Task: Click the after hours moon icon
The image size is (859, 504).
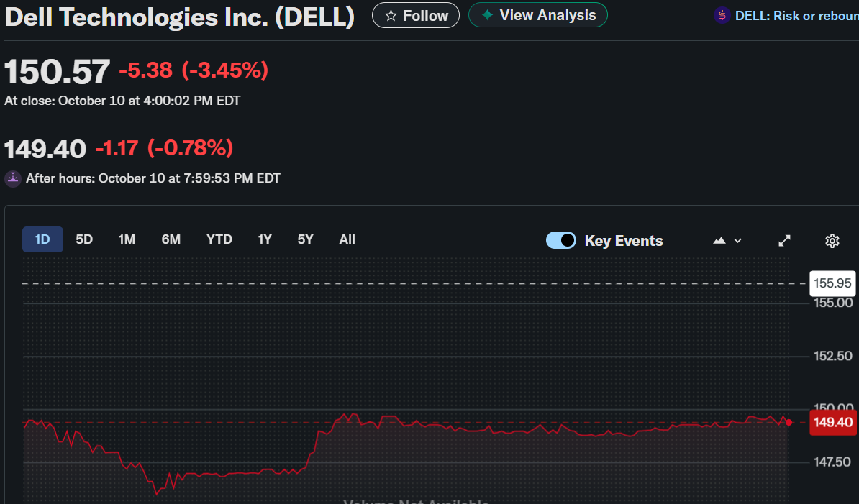Action: click(x=13, y=178)
